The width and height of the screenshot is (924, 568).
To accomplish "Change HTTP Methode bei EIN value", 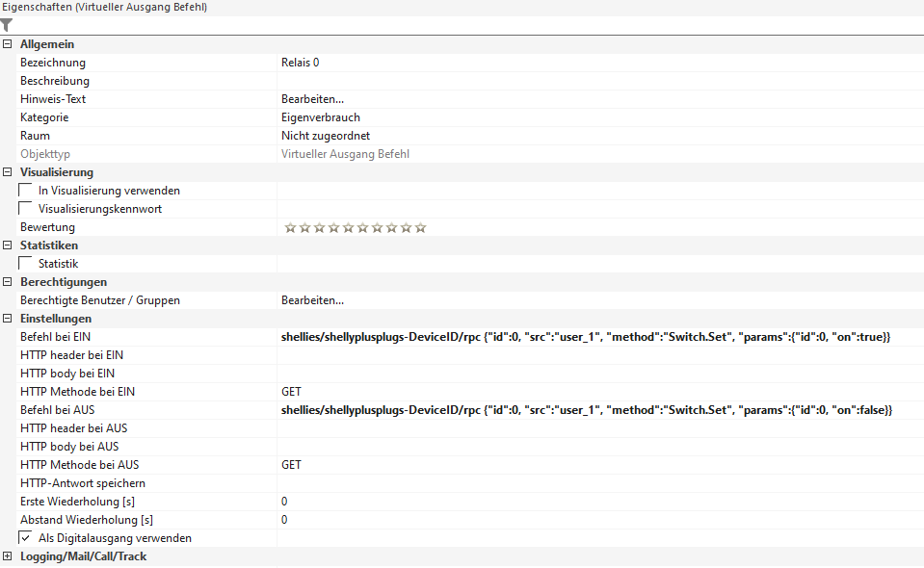I will coord(291,392).
